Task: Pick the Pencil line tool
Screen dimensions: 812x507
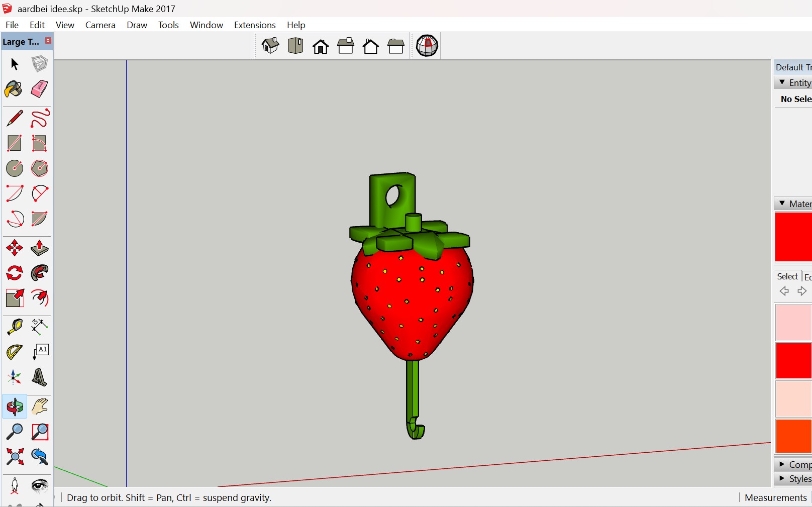Action: pos(14,119)
